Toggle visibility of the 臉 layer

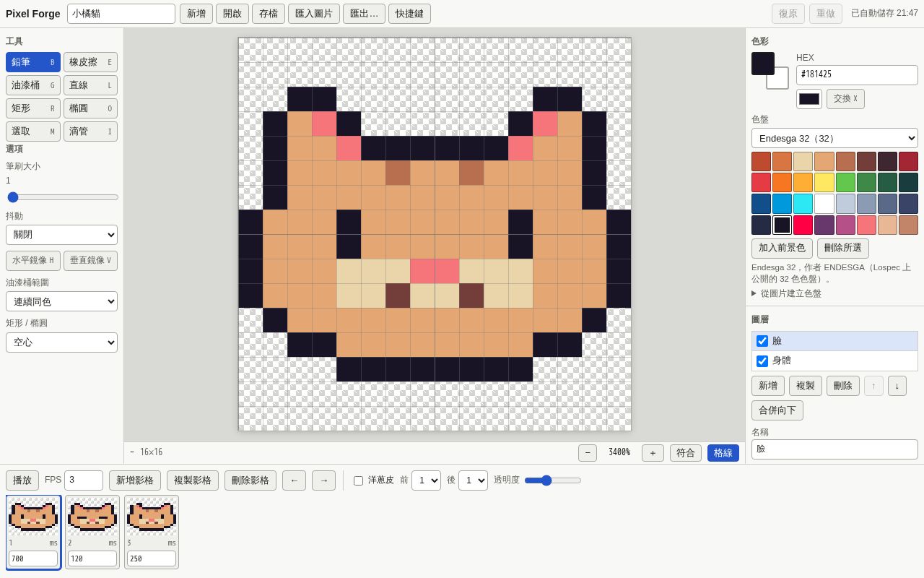click(762, 341)
